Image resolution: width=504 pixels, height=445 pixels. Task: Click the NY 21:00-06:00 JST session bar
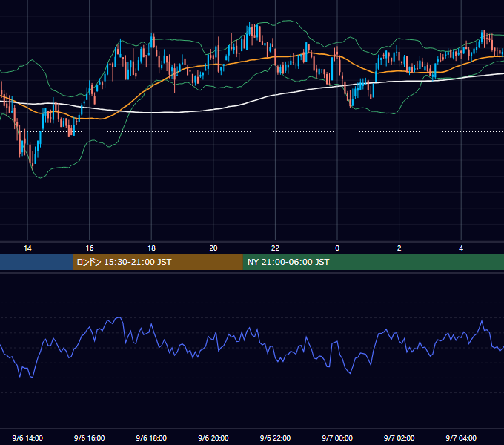[373, 262]
